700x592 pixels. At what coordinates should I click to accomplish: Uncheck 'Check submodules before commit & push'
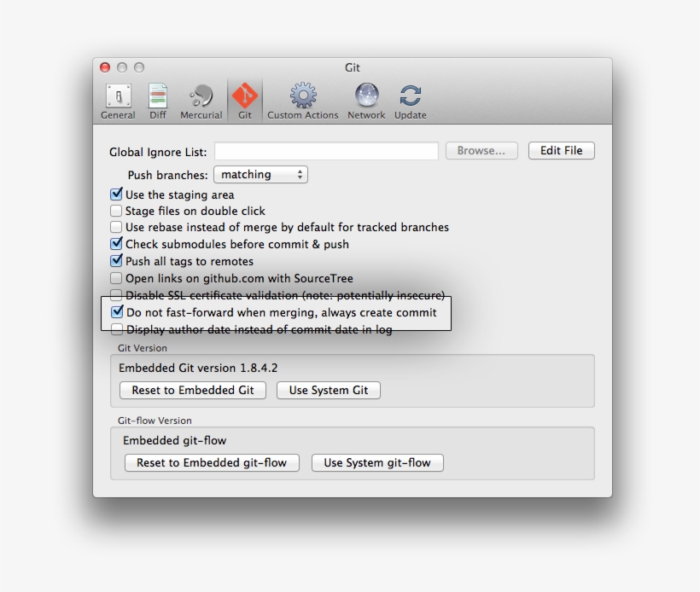[116, 244]
